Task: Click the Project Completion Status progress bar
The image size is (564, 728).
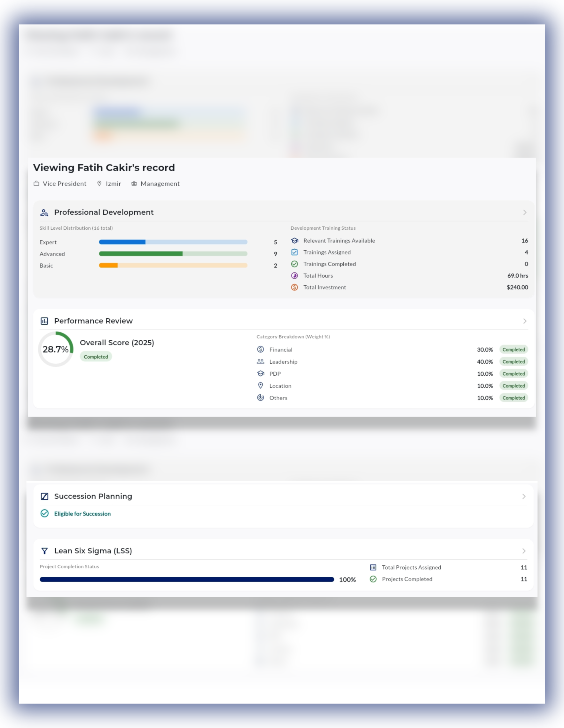Action: (x=187, y=580)
